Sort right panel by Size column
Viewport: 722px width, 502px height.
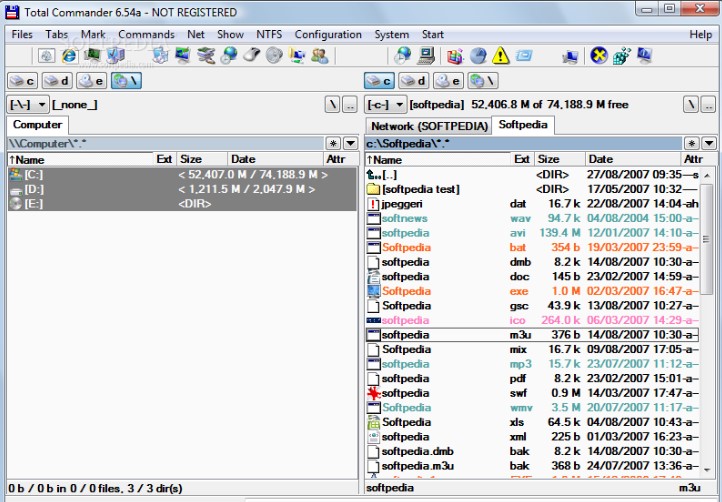pyautogui.click(x=559, y=159)
